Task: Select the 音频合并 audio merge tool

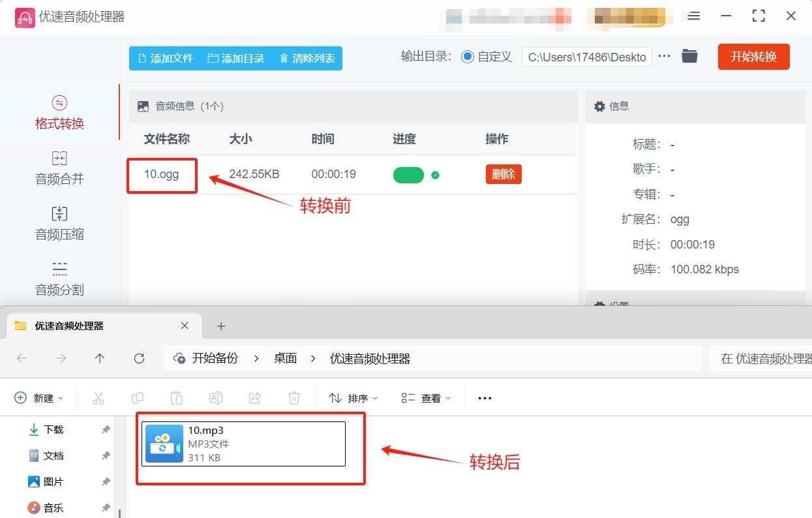Action: click(x=59, y=168)
